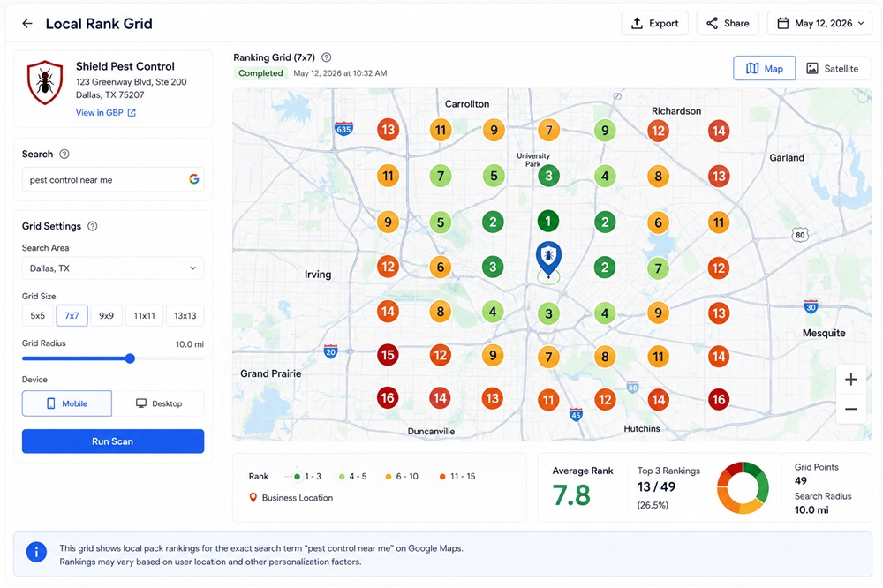
Task: Select the rank 12 marker nearest Irving label
Action: (388, 267)
